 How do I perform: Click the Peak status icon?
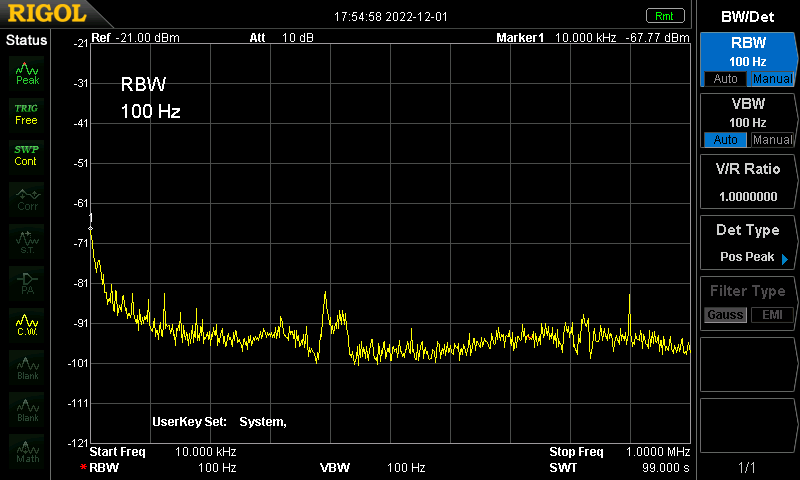[27, 73]
